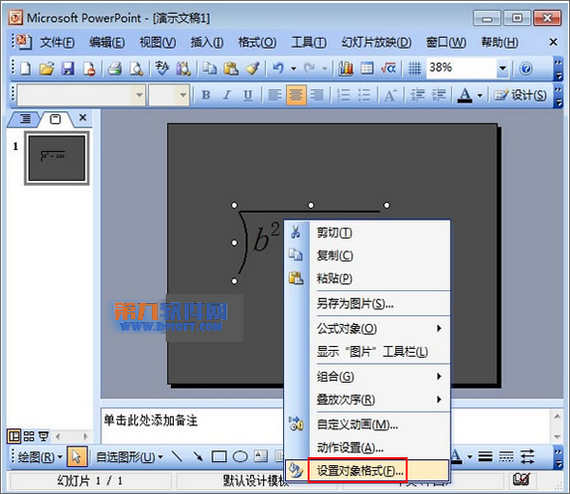Switch to Normal view icon
Viewport: 570px width, 494px height.
pyautogui.click(x=14, y=436)
